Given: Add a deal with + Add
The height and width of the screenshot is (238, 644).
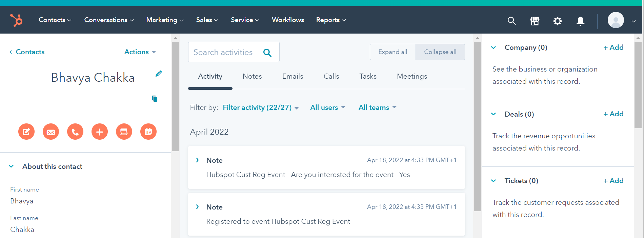Looking at the screenshot, I should [x=613, y=114].
